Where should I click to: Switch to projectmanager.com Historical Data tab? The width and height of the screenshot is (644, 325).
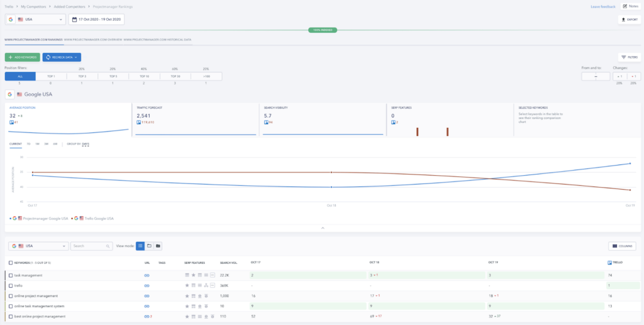tap(157, 40)
